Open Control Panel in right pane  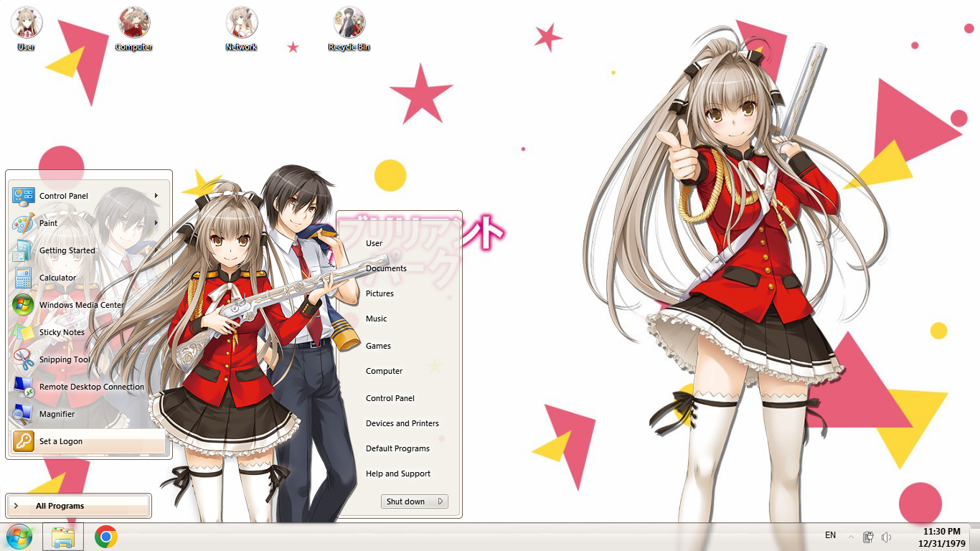click(x=390, y=398)
